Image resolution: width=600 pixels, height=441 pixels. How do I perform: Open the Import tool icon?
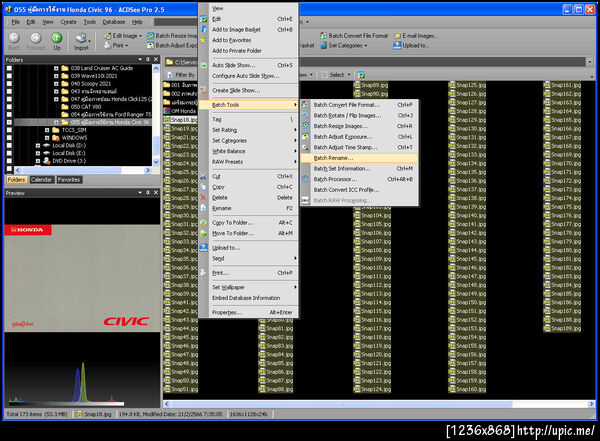point(81,38)
